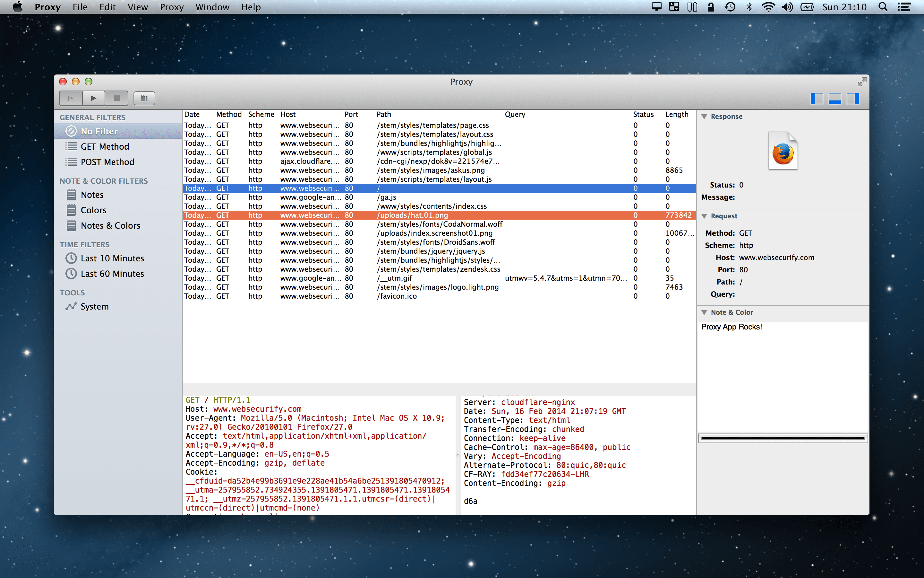Image resolution: width=924 pixels, height=578 pixels.
Task: Click the battery menu bar icon
Action: tap(807, 7)
